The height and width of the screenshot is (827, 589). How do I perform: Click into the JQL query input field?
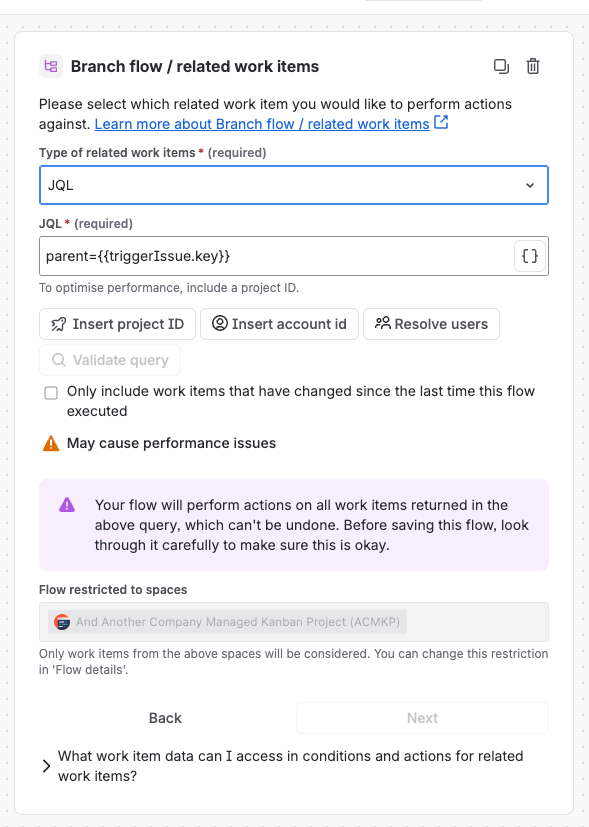[276, 256]
